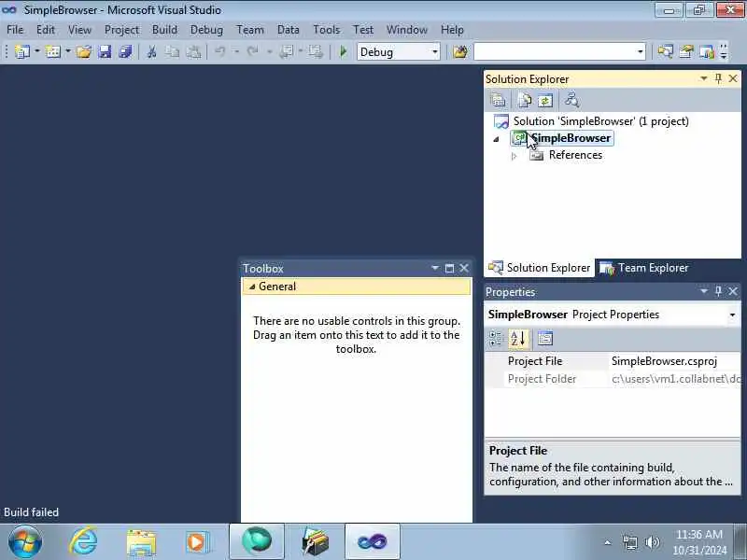Click the Object Browser toolbar icon
The image size is (747, 560).
pos(707,51)
